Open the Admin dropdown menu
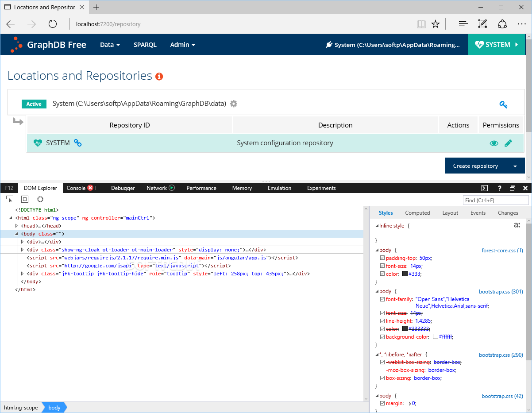Image resolution: width=532 pixels, height=413 pixels. (182, 45)
